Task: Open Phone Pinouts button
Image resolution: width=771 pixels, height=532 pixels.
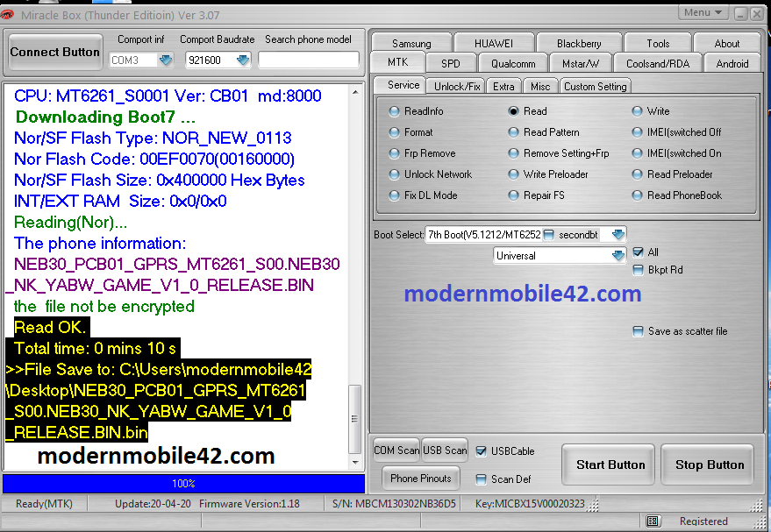Action: tap(421, 478)
